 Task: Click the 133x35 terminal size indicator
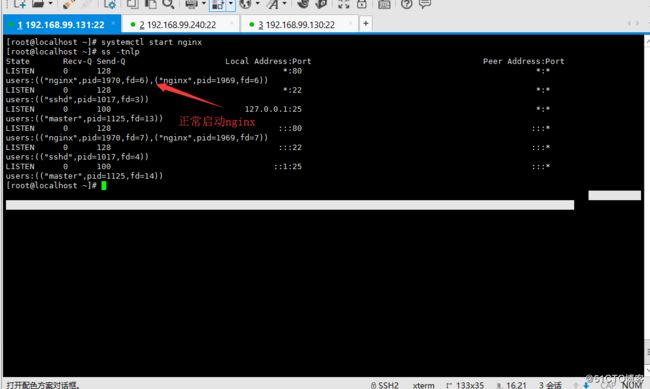(465, 385)
